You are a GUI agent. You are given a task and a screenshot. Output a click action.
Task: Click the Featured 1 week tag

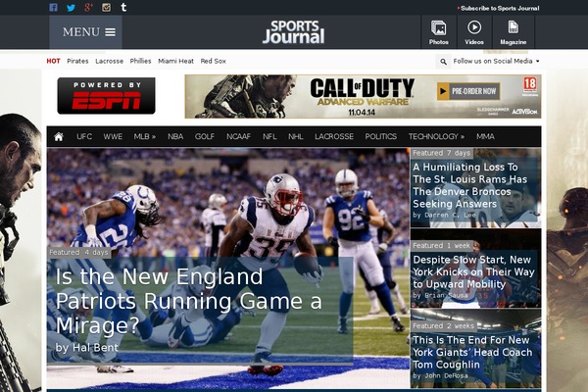(441, 246)
